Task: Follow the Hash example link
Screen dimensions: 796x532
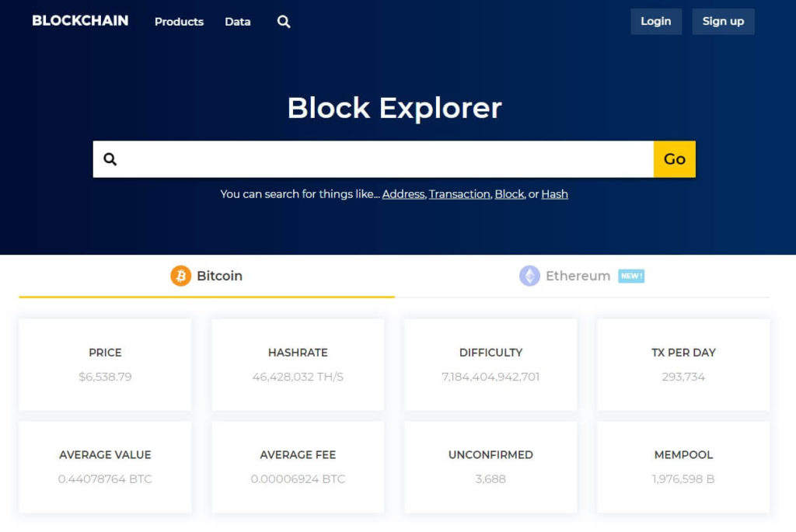Action: pyautogui.click(x=554, y=194)
